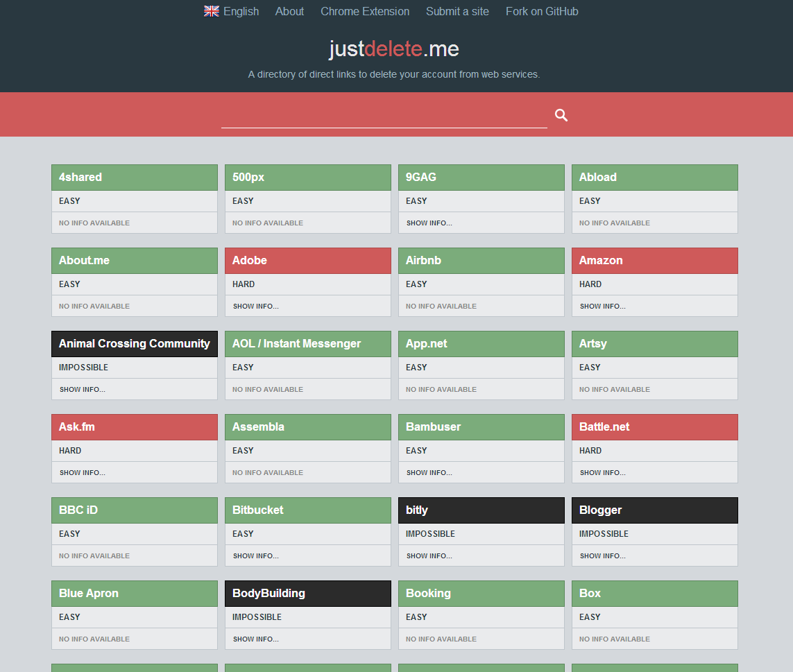Open the About page
793x672 pixels.
[289, 11]
